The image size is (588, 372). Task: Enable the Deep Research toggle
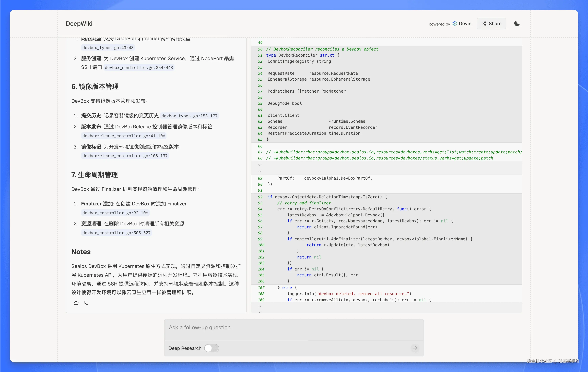211,348
